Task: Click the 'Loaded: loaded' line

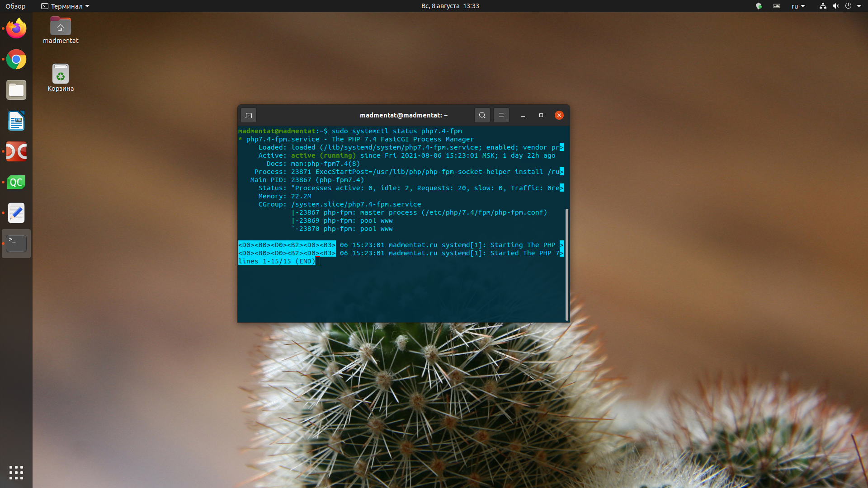Action: [x=411, y=147]
